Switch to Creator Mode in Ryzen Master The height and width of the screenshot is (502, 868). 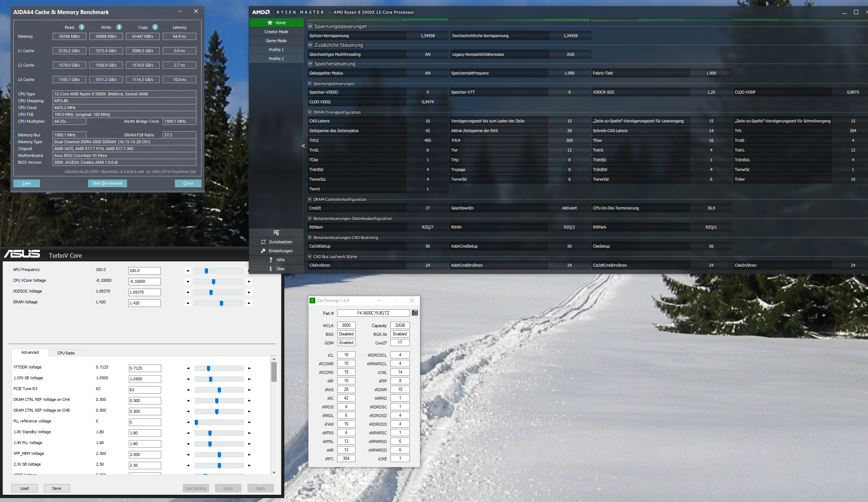click(276, 32)
